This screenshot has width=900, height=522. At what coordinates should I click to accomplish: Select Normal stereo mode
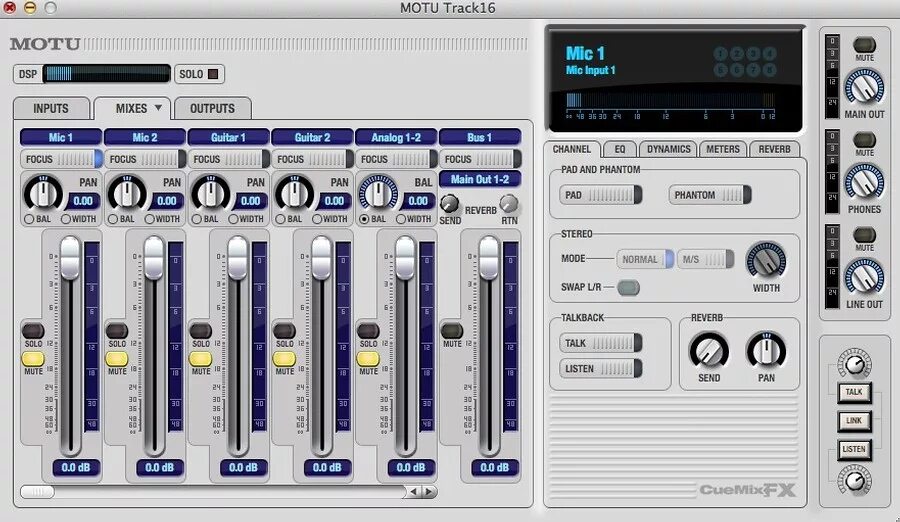tap(645, 259)
